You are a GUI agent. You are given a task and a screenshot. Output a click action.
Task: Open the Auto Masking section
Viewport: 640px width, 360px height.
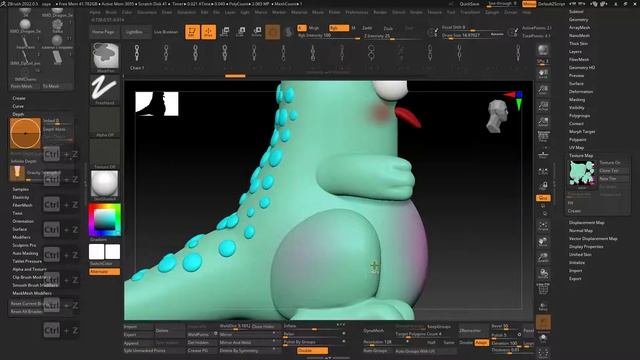coord(25,253)
